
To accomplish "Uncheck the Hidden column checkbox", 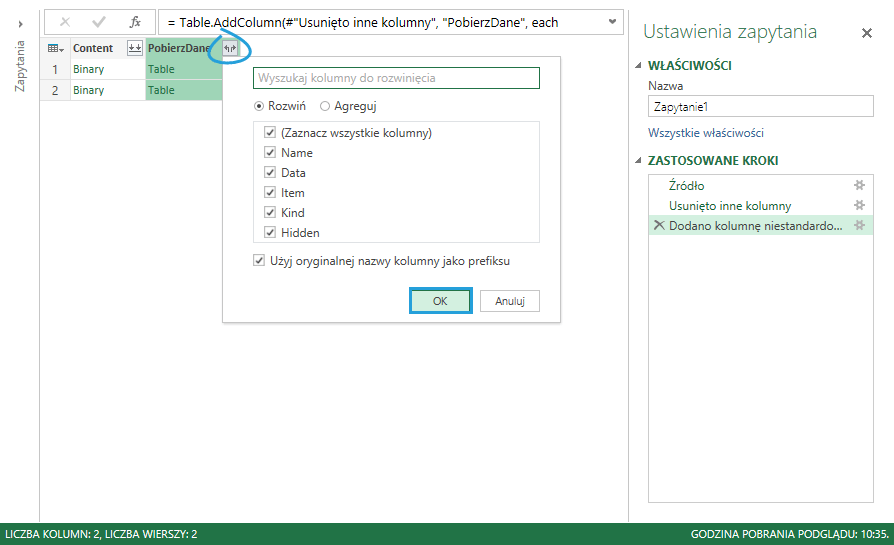I will tap(270, 232).
